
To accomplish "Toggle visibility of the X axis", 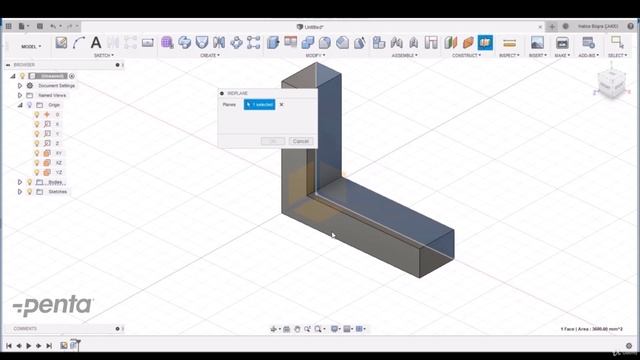I will (37, 124).
